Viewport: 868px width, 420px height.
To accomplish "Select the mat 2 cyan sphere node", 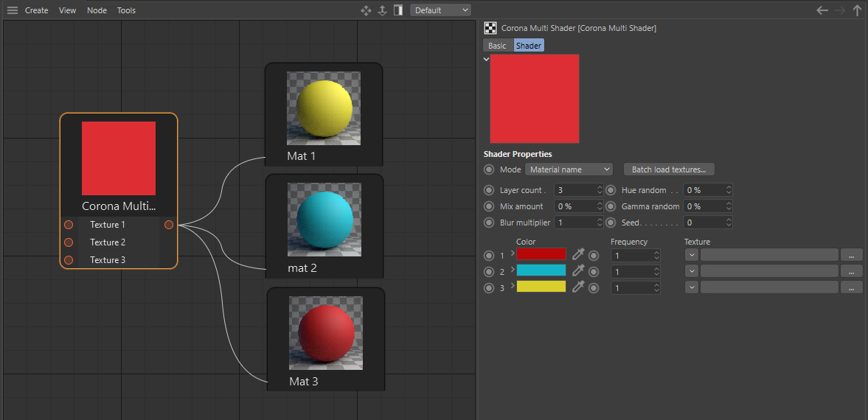I will pos(324,225).
